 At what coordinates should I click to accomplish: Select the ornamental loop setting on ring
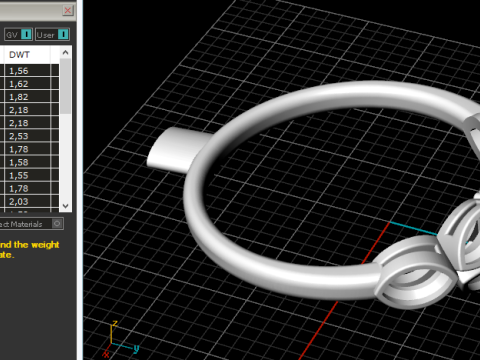pyautogui.click(x=415, y=272)
